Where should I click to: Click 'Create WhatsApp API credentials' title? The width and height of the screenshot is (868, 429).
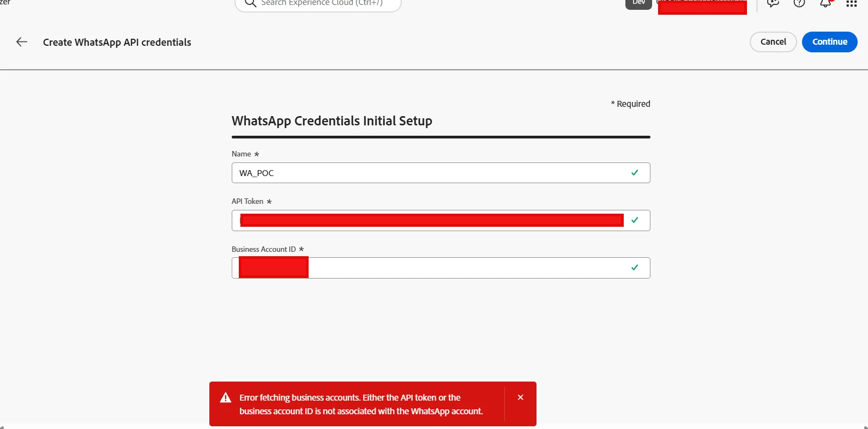point(117,42)
